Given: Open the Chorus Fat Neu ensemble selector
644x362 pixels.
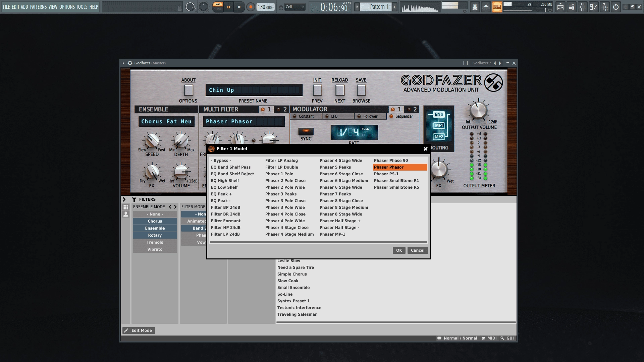Looking at the screenshot, I should click(x=166, y=121).
